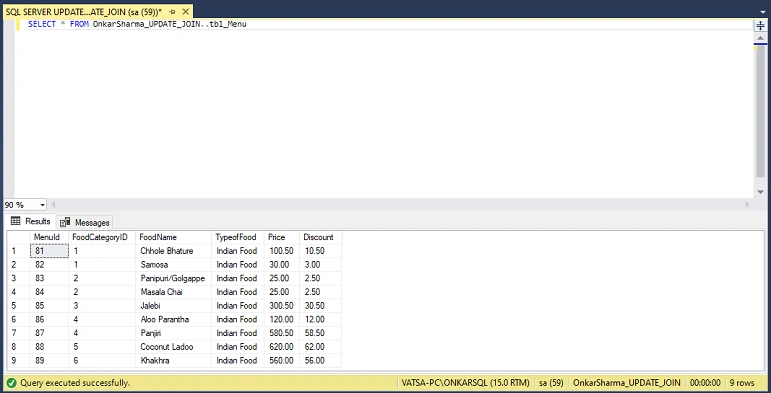Image resolution: width=771 pixels, height=393 pixels.
Task: Click the MenuId column header
Action: point(49,237)
